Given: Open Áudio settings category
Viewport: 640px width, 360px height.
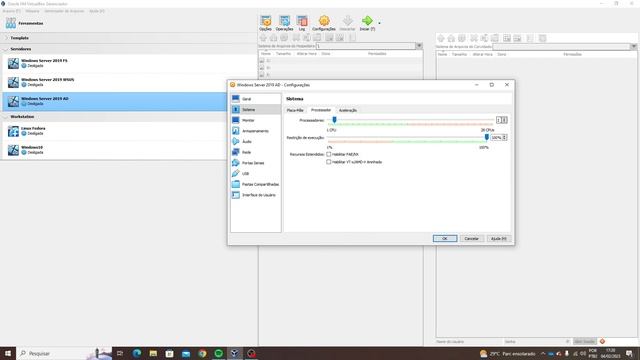Looking at the screenshot, I should pos(255,141).
